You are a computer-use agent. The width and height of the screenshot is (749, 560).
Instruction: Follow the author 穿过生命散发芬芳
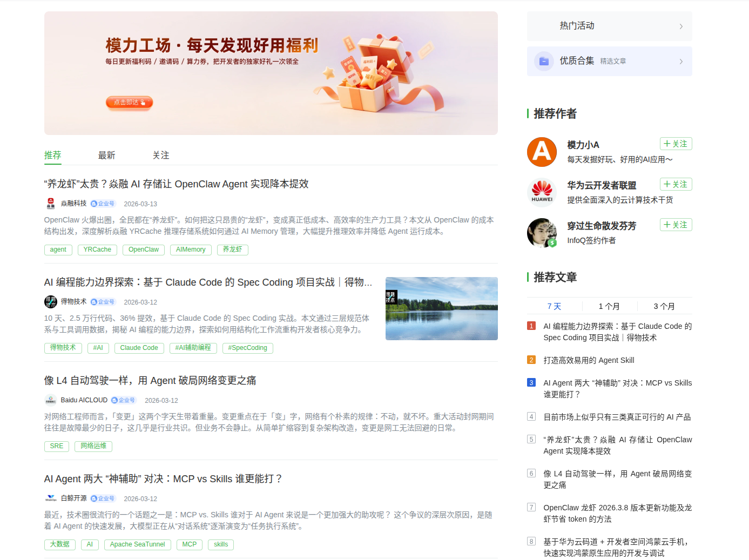click(676, 225)
